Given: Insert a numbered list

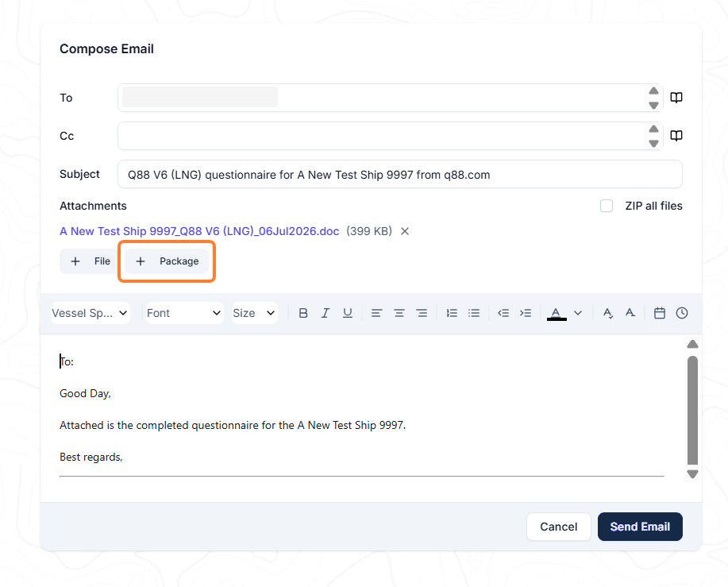Looking at the screenshot, I should [452, 313].
